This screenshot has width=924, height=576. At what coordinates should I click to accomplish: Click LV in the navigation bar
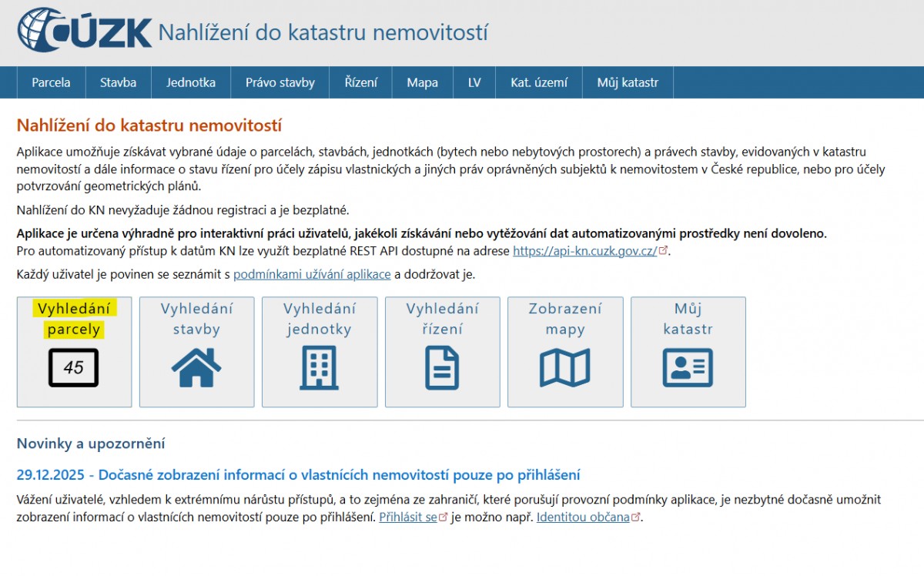pyautogui.click(x=474, y=82)
